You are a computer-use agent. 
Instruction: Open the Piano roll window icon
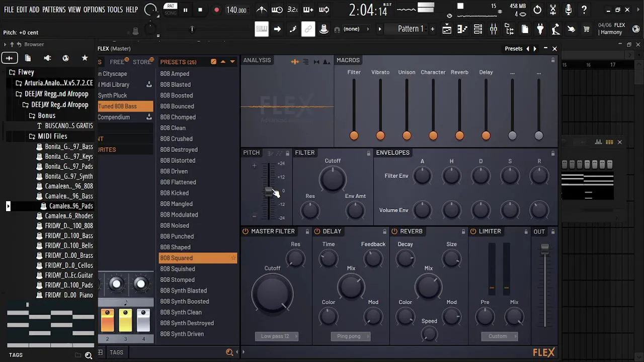[x=462, y=29]
